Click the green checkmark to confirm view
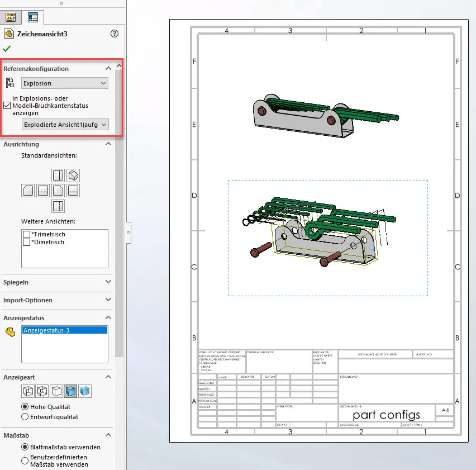476x470 pixels. pyautogui.click(x=7, y=49)
